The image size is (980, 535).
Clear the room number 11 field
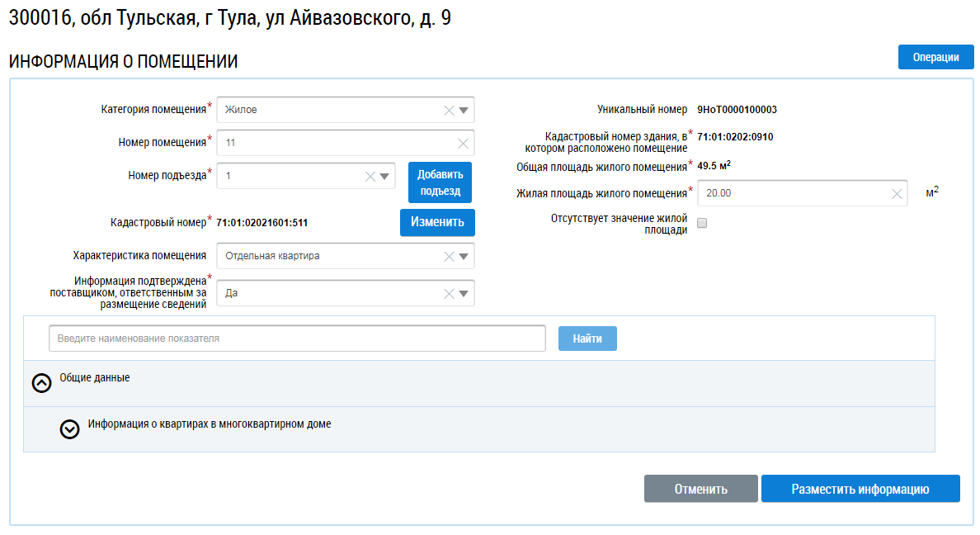coord(463,144)
